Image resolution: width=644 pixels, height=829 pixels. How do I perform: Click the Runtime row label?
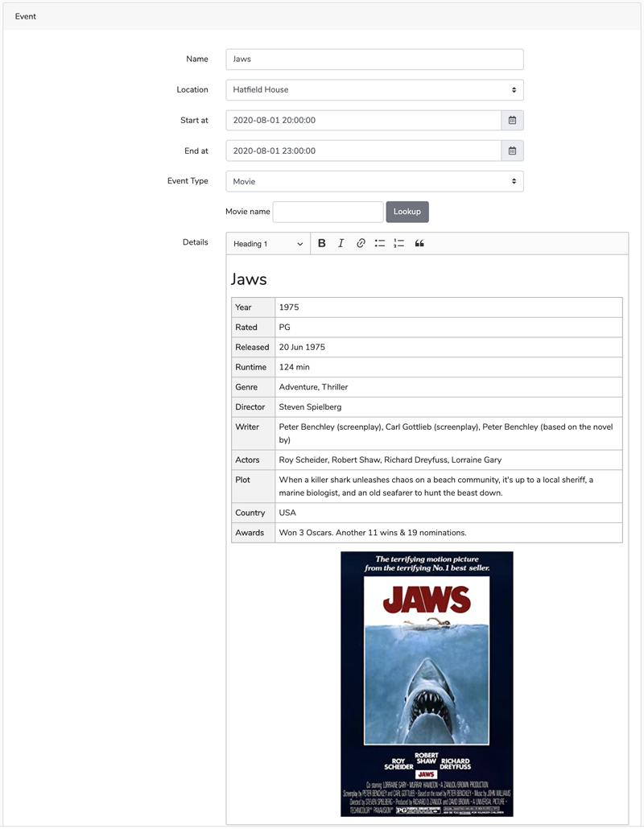(x=250, y=367)
